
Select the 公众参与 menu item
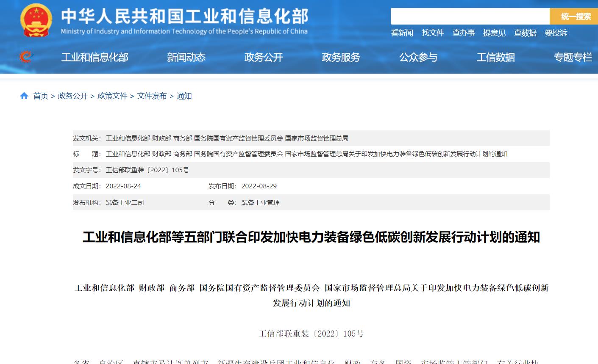pos(418,58)
